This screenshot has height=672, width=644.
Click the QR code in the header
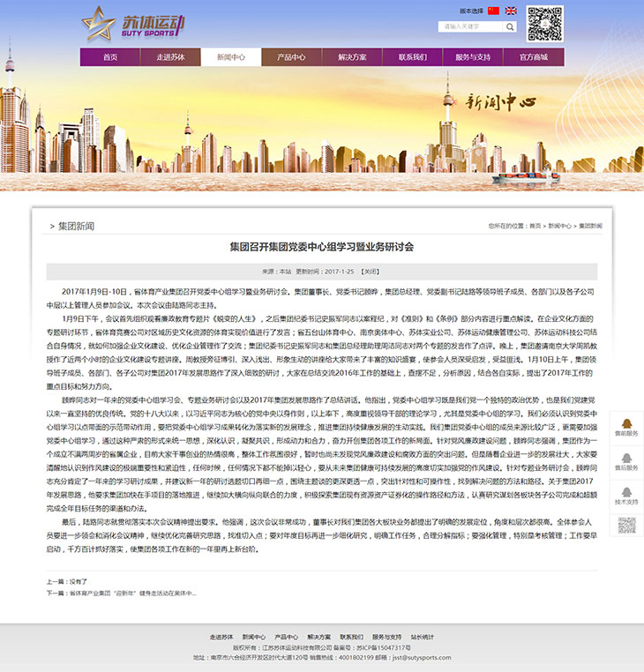coord(544,24)
